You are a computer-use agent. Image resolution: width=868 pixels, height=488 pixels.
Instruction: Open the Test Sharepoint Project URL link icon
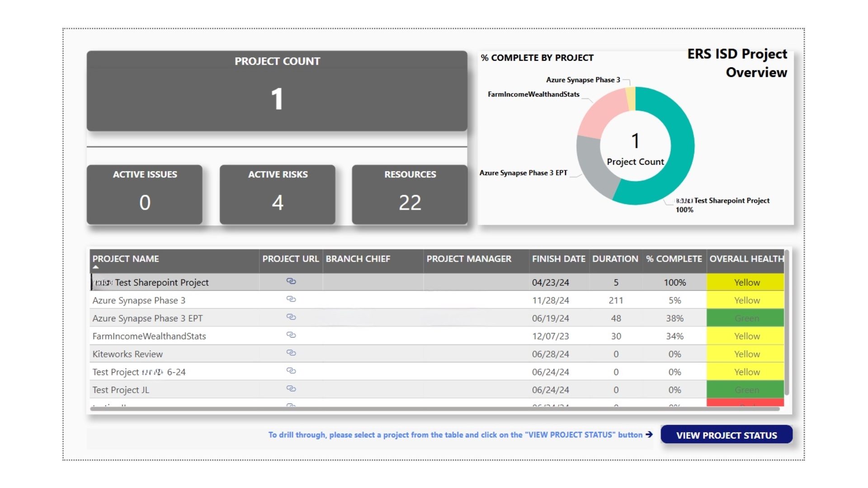click(291, 282)
